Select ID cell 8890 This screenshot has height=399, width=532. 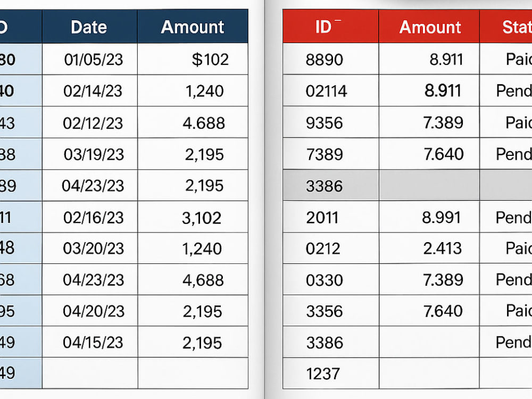coord(330,59)
